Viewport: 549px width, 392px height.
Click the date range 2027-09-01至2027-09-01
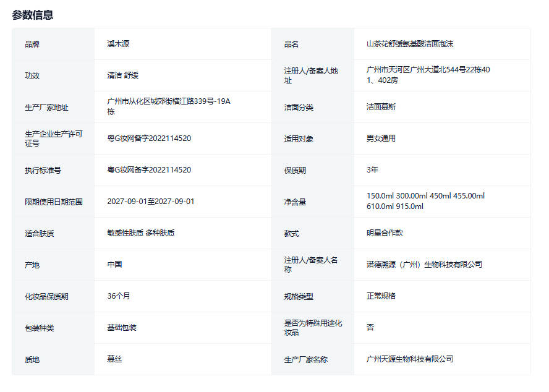coord(150,202)
